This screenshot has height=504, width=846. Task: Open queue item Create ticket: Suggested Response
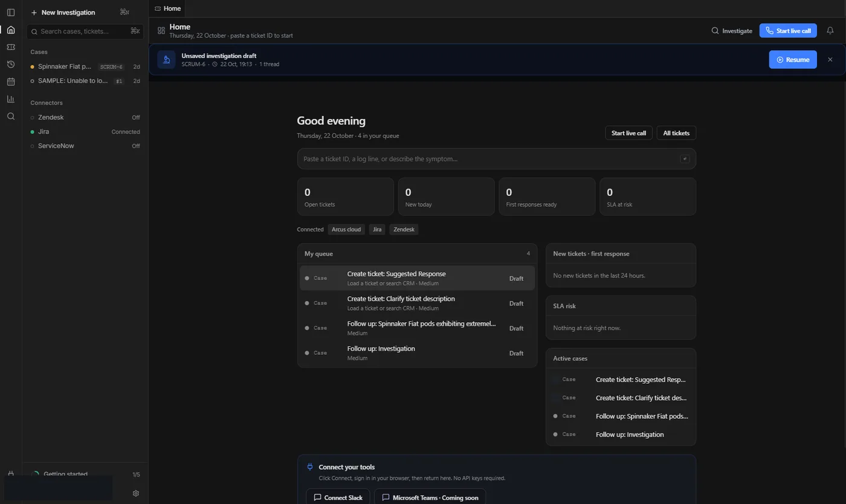417,279
